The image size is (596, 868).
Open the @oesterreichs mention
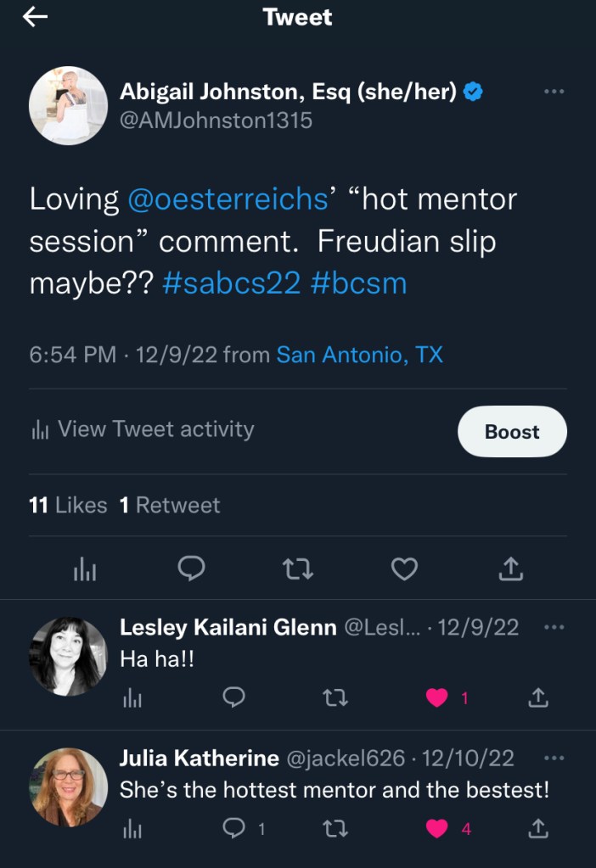[x=228, y=199]
